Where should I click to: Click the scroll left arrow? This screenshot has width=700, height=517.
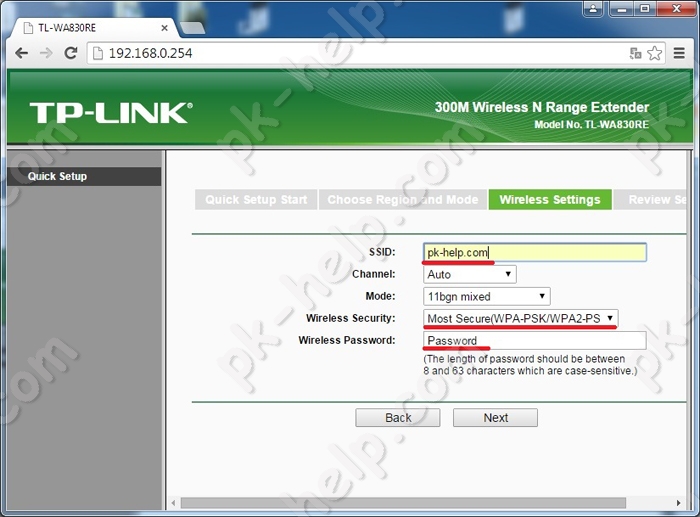[173, 503]
